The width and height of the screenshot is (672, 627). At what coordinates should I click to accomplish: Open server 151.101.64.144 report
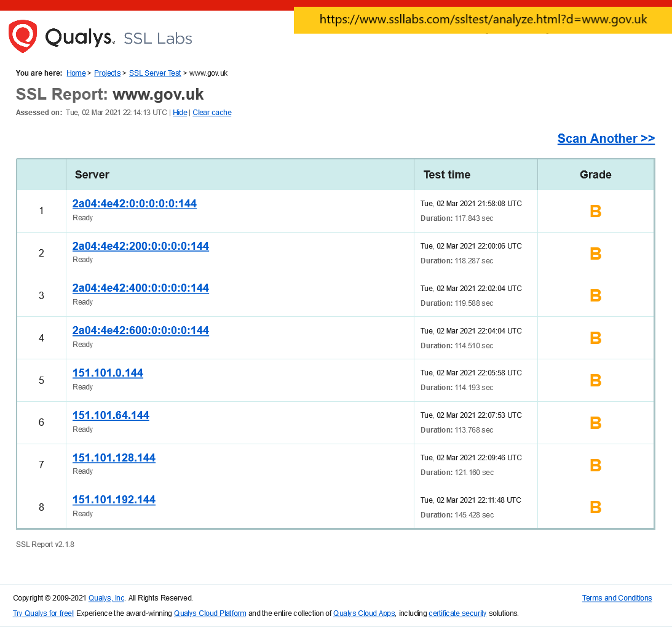coord(111,415)
